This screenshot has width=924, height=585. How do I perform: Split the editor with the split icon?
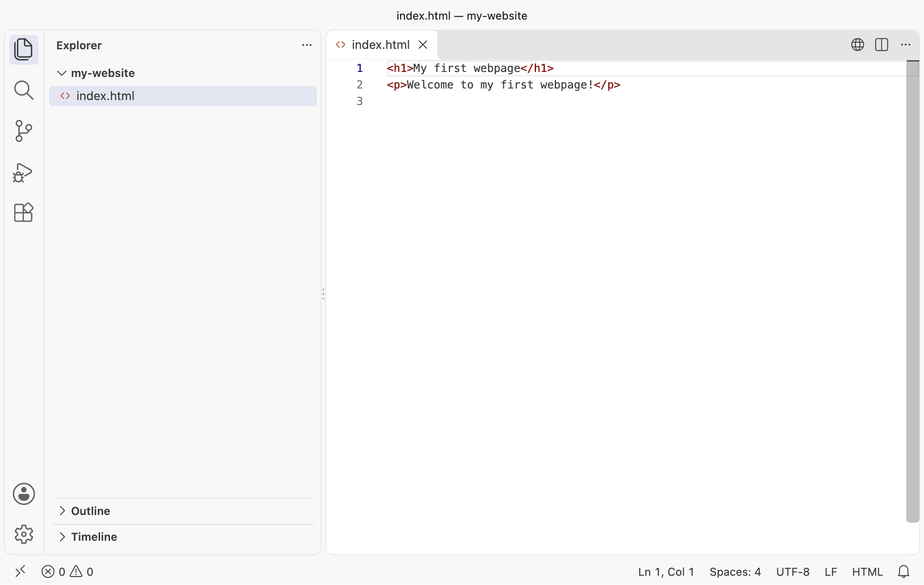(881, 45)
